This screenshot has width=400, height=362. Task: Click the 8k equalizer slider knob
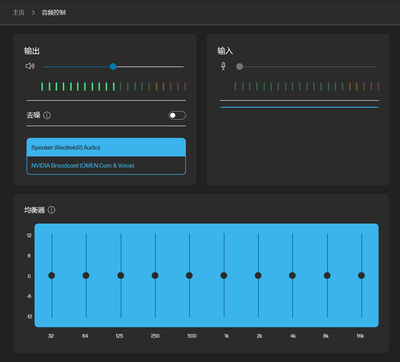click(327, 275)
